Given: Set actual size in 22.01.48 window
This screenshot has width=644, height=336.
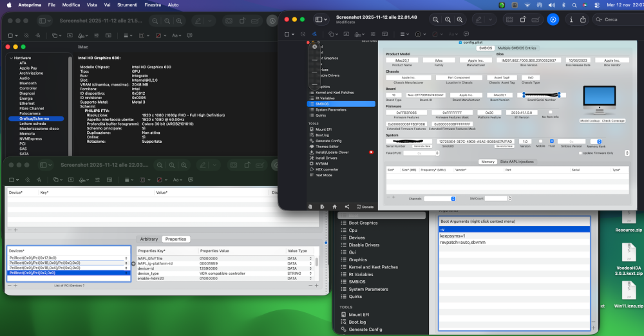Looking at the screenshot, I should pos(448,19).
